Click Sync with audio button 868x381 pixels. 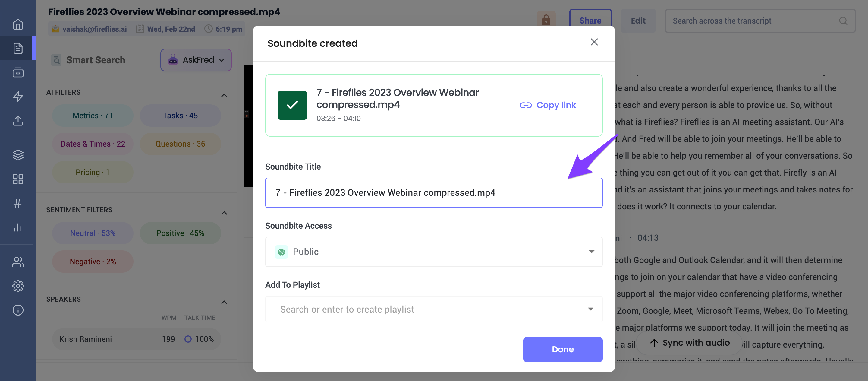coord(690,343)
